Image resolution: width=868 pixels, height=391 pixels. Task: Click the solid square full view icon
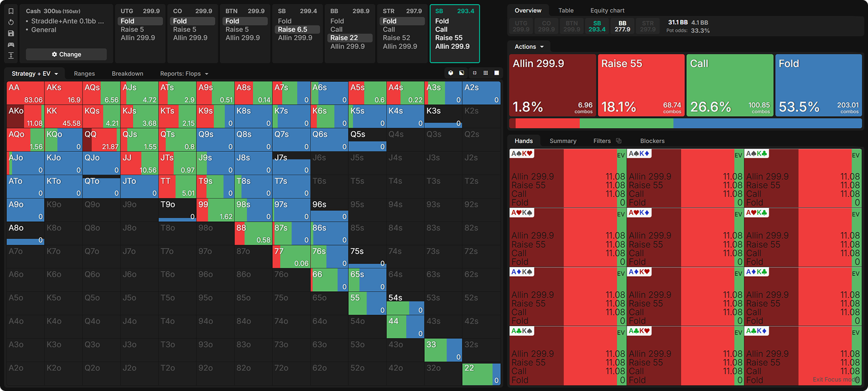(496, 73)
